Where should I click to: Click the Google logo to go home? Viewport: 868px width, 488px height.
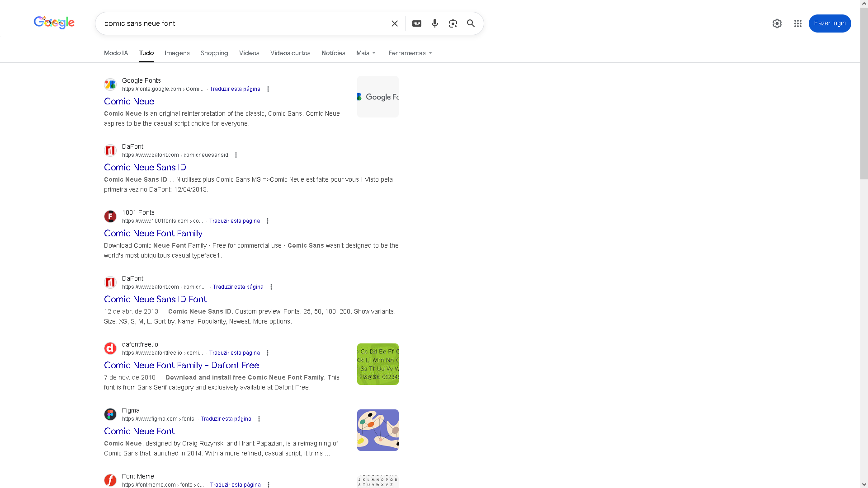point(54,23)
